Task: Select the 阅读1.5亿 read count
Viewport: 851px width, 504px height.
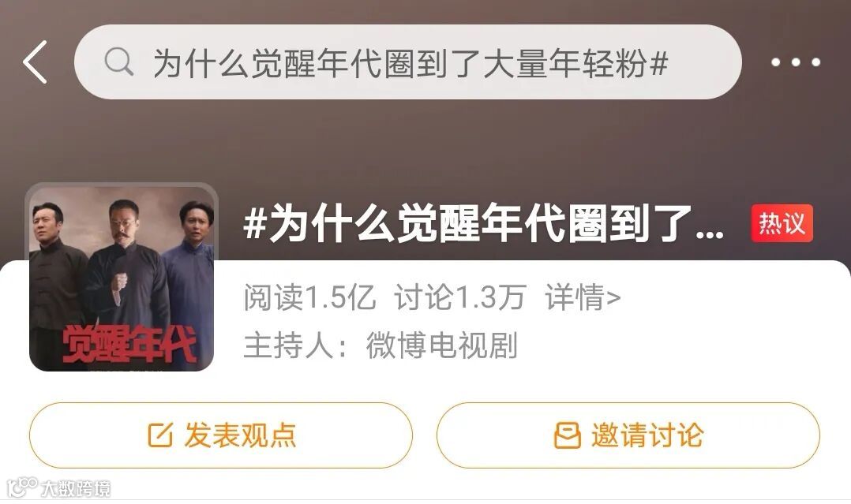Action: (x=309, y=297)
